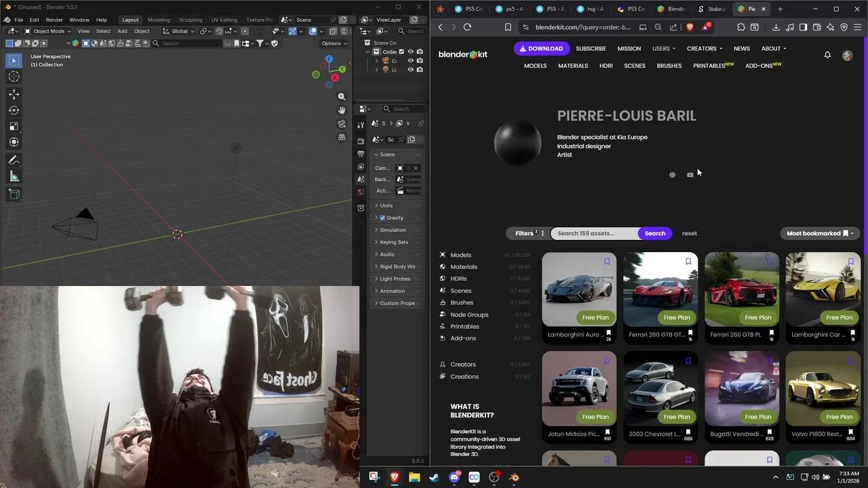The image size is (868, 488).
Task: Select the Add Cube tool
Action: click(14, 195)
